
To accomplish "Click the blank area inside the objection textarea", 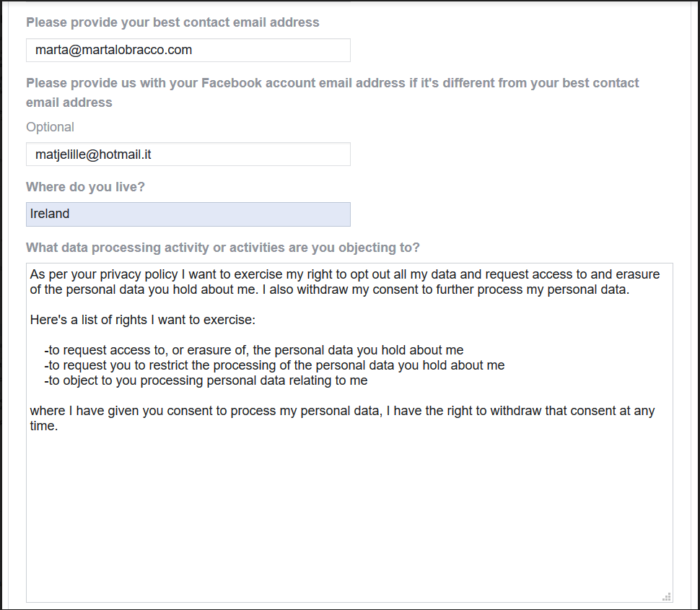I will (x=349, y=513).
